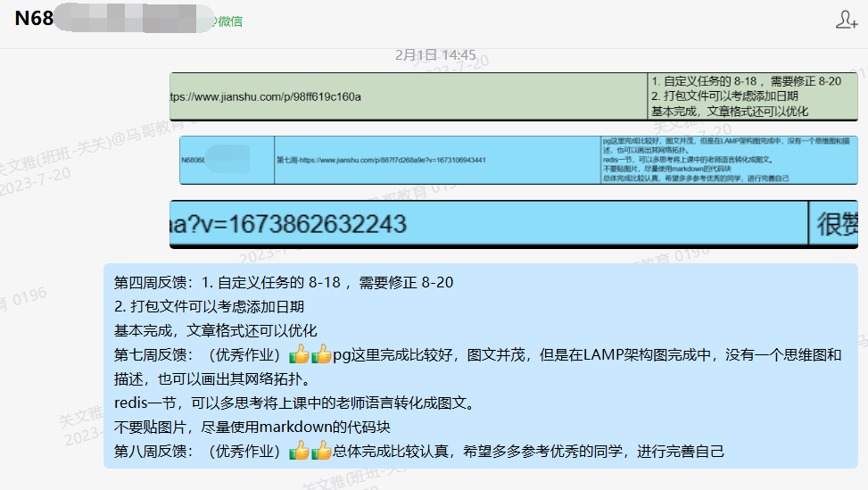Open the green feedback image thumbnail
The image size is (868, 490).
pos(514,96)
